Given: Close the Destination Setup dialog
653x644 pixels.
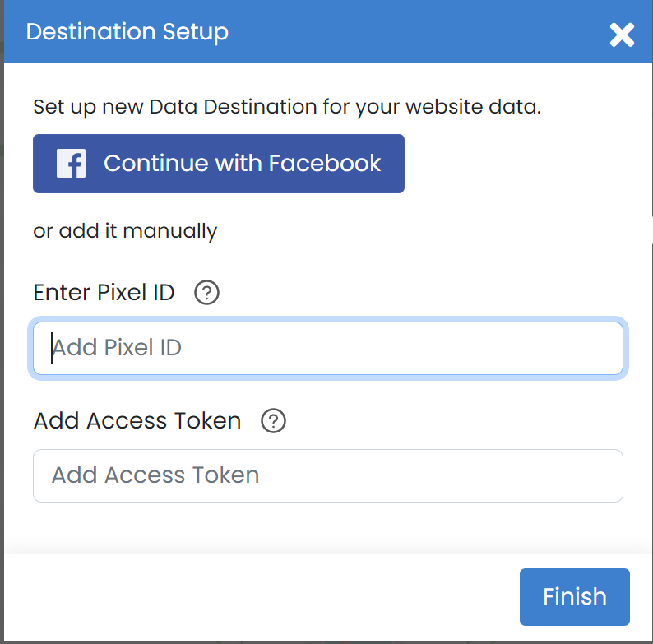Looking at the screenshot, I should (x=622, y=35).
